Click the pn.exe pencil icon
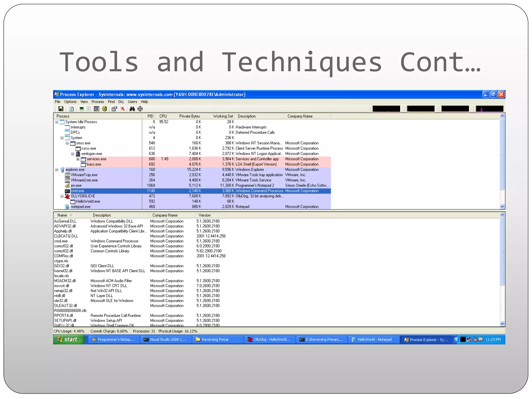 (68, 185)
